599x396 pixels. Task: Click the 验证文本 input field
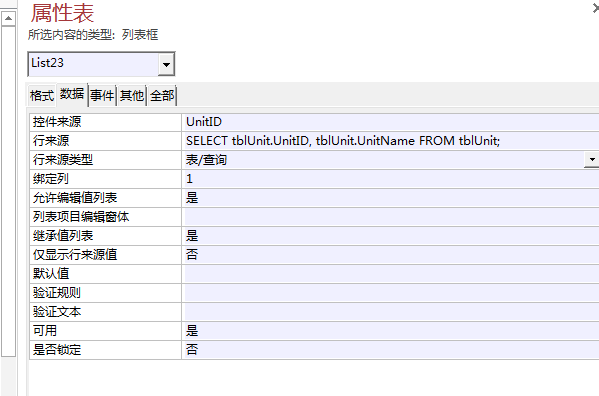click(x=390, y=312)
